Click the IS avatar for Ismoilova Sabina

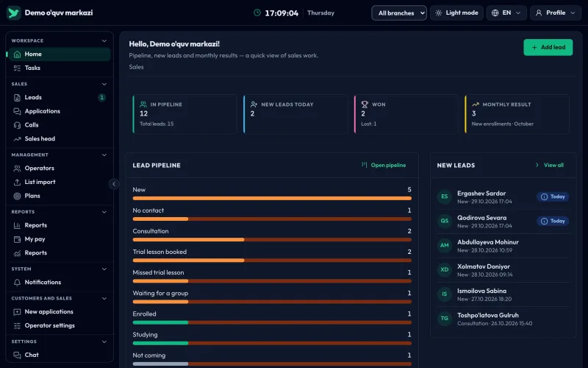445,294
